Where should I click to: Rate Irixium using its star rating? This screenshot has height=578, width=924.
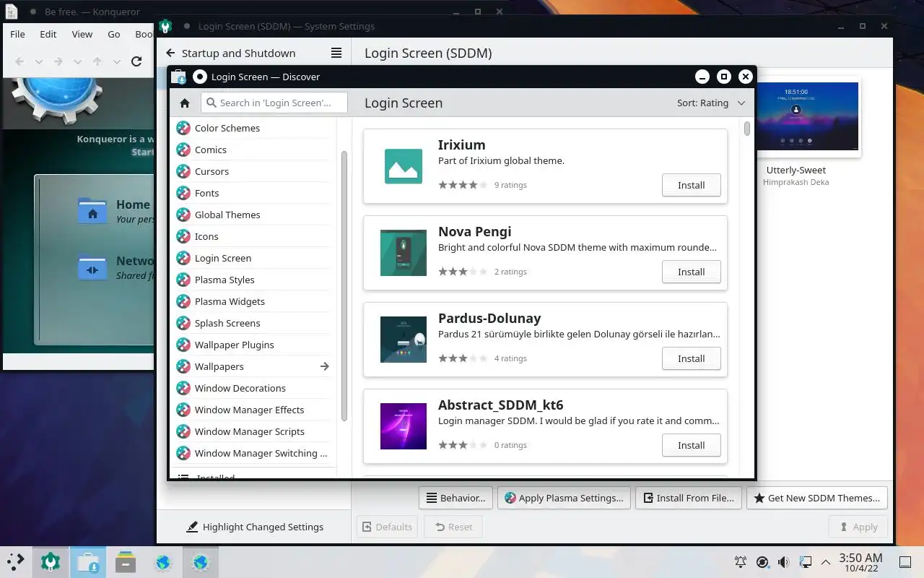coord(463,185)
